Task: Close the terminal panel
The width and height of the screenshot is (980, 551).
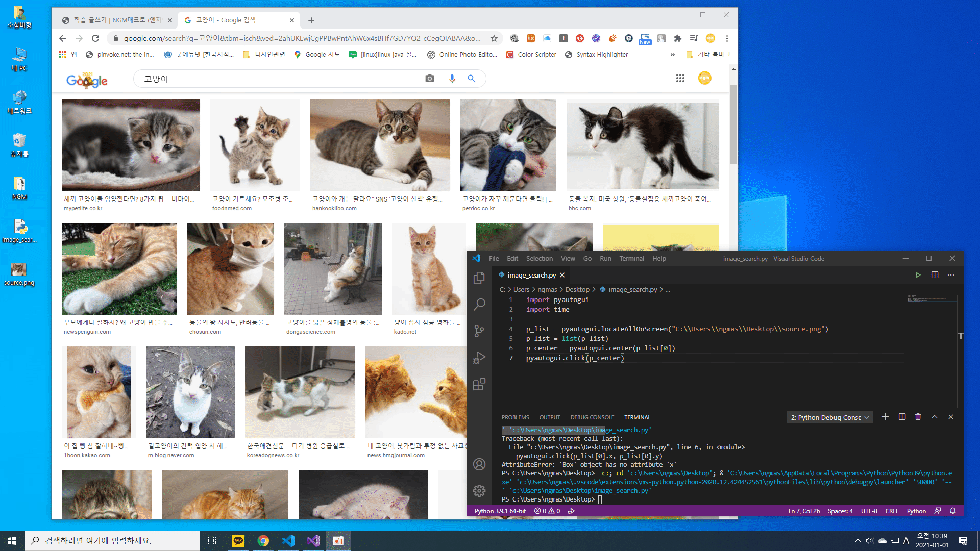Action: pos(951,417)
